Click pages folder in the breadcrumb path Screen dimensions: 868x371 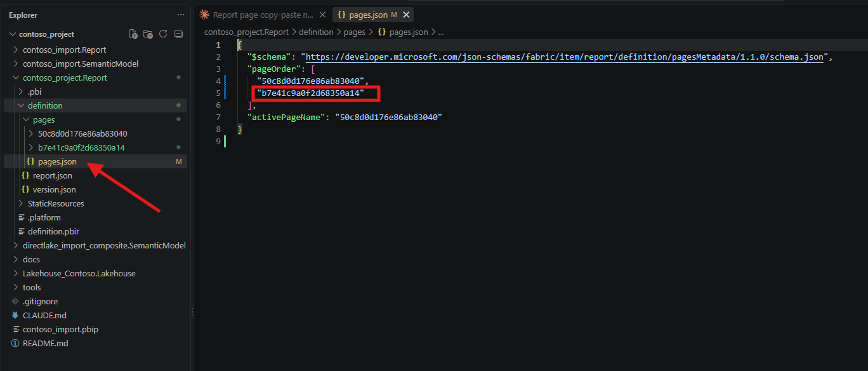click(355, 32)
